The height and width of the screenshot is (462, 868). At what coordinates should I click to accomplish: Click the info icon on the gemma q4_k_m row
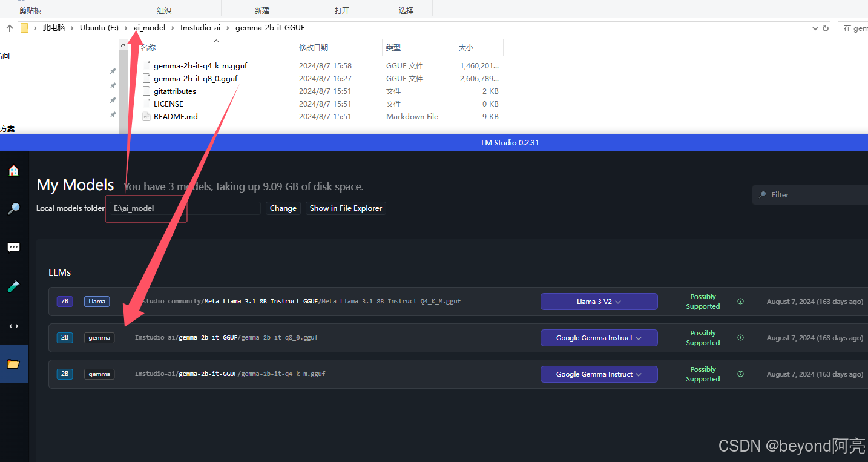pyautogui.click(x=740, y=374)
